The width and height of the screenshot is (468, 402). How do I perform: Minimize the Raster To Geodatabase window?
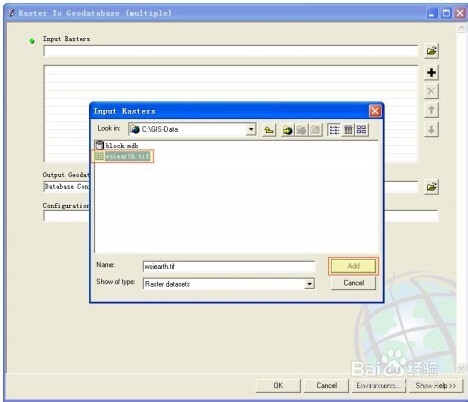pyautogui.click(x=432, y=13)
